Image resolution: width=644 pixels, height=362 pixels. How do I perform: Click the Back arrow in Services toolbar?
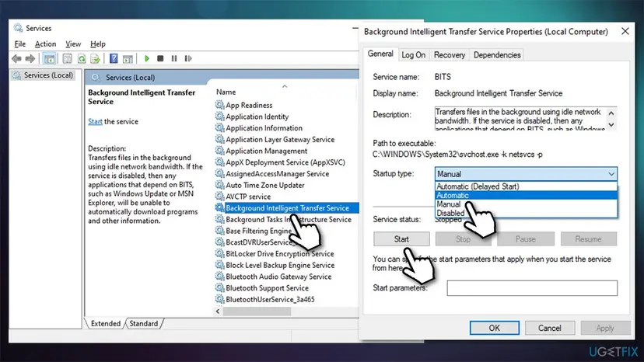point(16,59)
